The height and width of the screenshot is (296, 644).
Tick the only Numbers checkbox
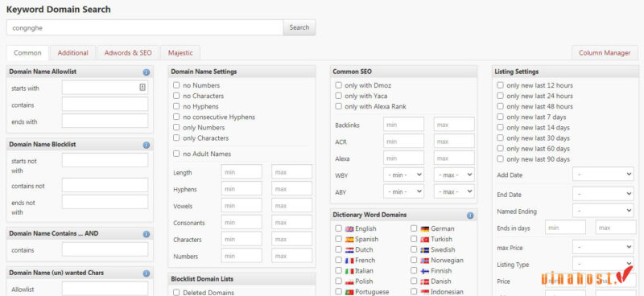(x=176, y=127)
